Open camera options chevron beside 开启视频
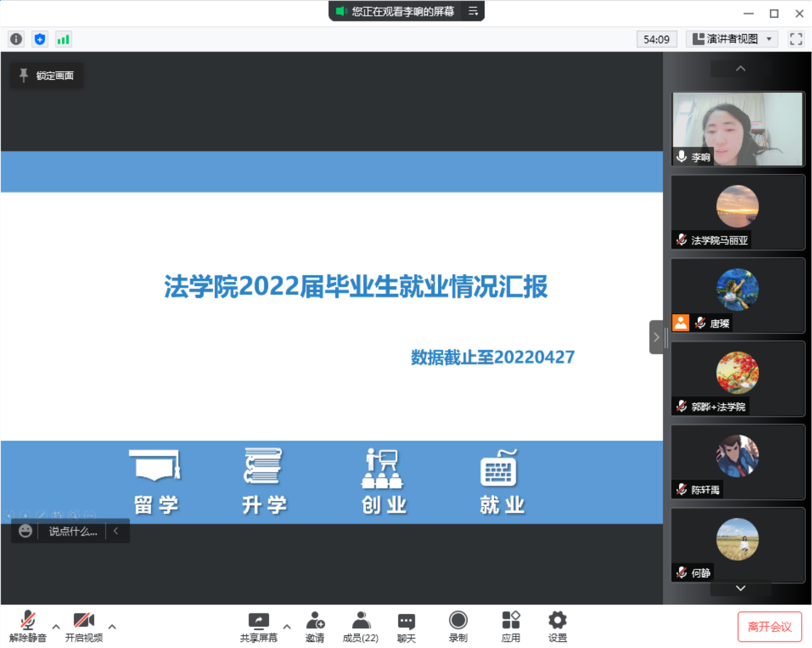Viewport: 812px width, 648px height. coord(113,626)
